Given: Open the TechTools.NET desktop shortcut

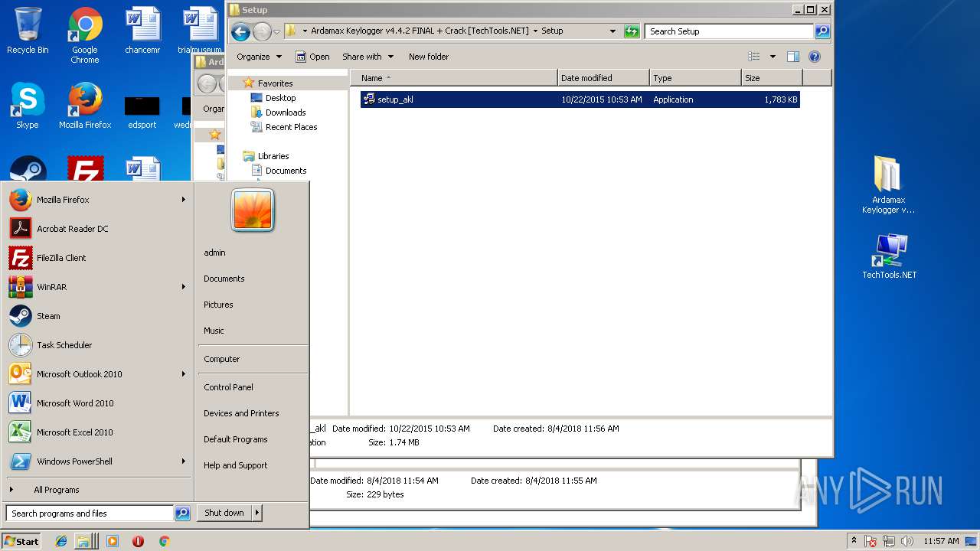Looking at the screenshot, I should tap(889, 256).
